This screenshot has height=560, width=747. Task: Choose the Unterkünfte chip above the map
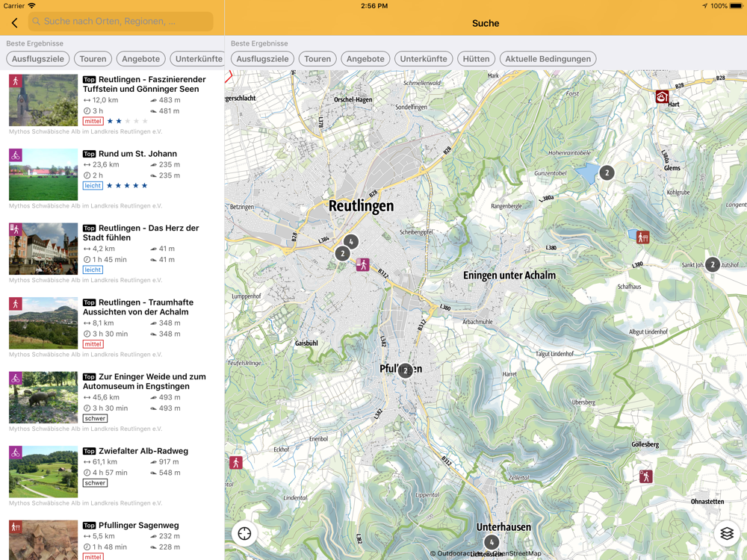pos(424,59)
